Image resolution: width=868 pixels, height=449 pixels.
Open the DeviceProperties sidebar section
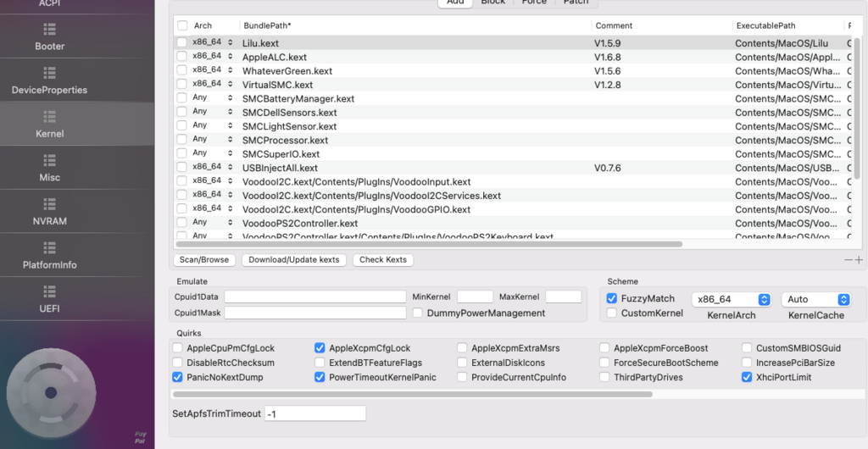49,80
